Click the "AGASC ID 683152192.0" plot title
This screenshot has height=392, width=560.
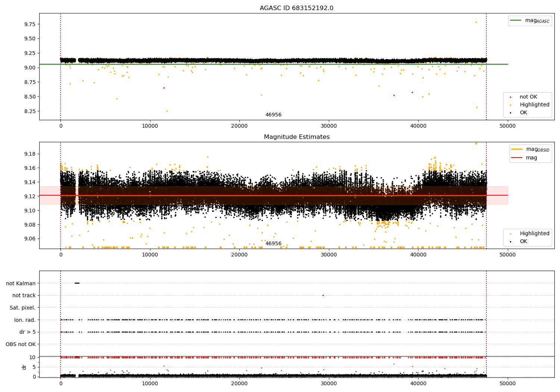[x=296, y=8]
